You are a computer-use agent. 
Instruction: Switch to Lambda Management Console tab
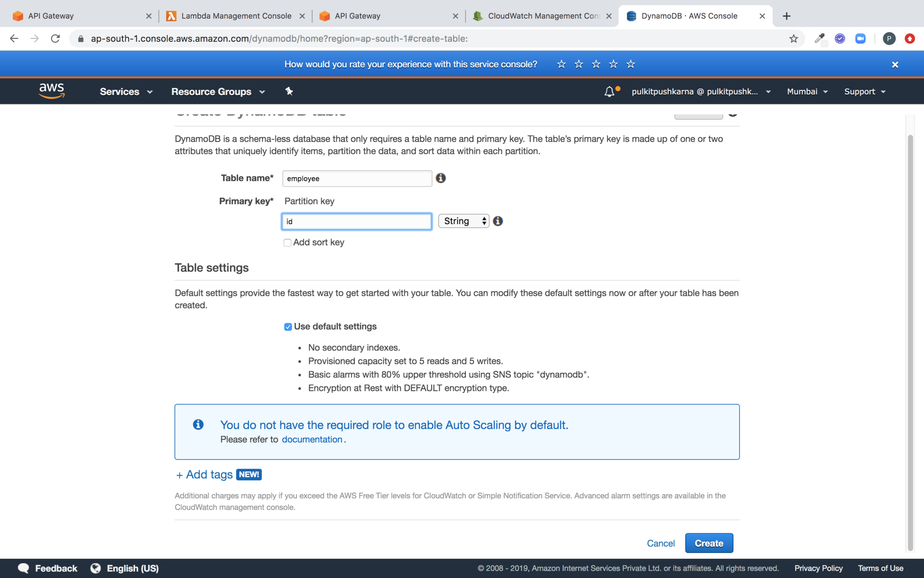(236, 16)
